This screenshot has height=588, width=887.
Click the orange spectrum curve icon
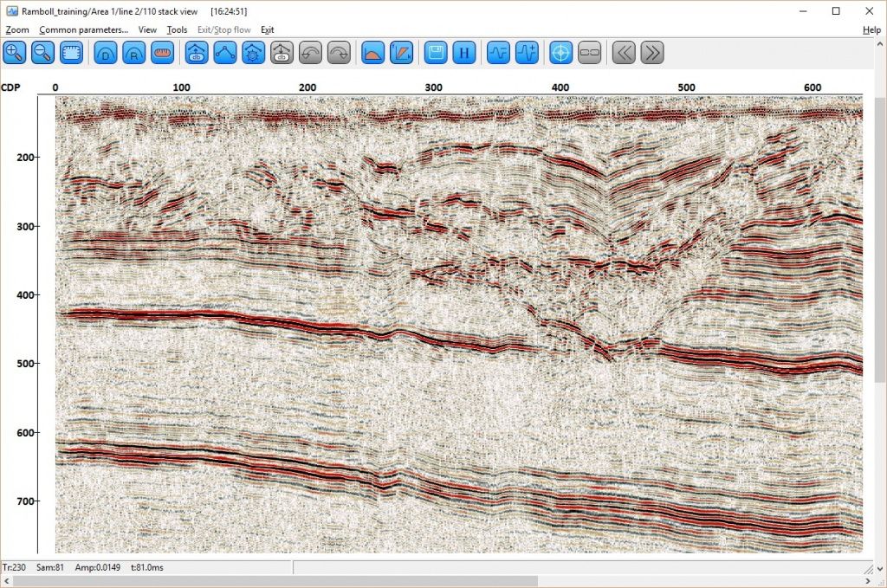coord(372,53)
